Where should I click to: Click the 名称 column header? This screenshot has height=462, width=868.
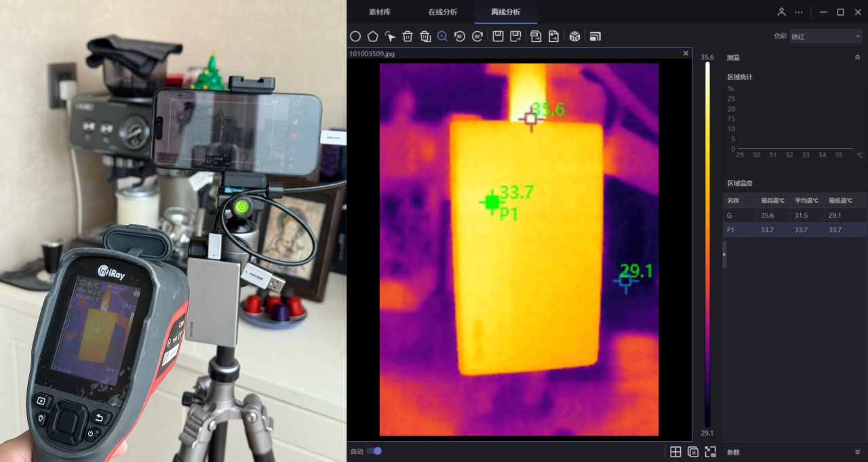point(733,201)
